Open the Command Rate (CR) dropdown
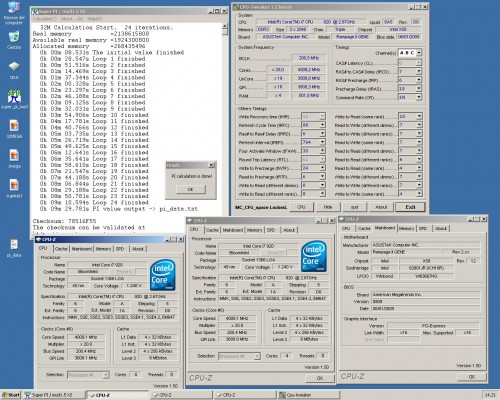The width and height of the screenshot is (500, 400). [x=419, y=97]
